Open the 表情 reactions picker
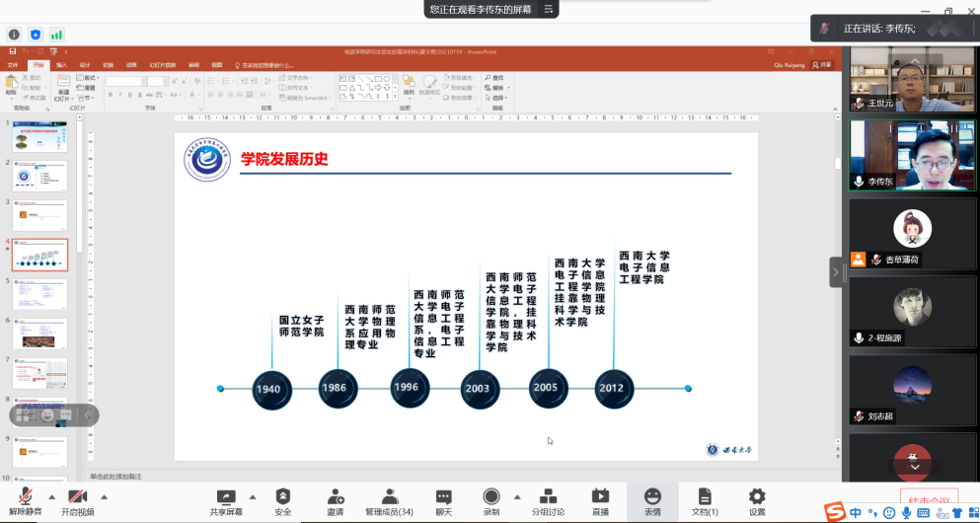This screenshot has width=980, height=523. [652, 501]
